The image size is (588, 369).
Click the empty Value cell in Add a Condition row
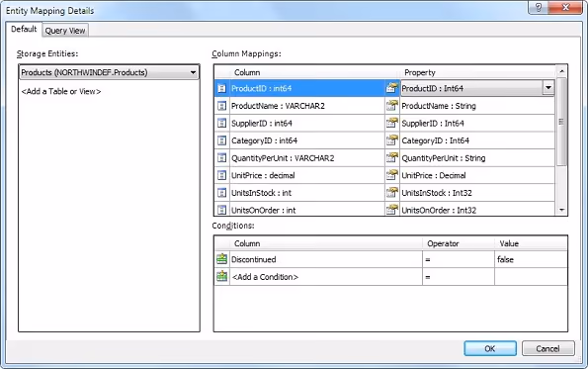(531, 277)
